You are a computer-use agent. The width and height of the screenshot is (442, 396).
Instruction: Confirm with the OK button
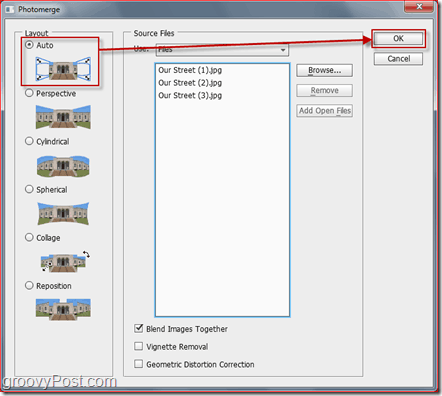click(398, 39)
